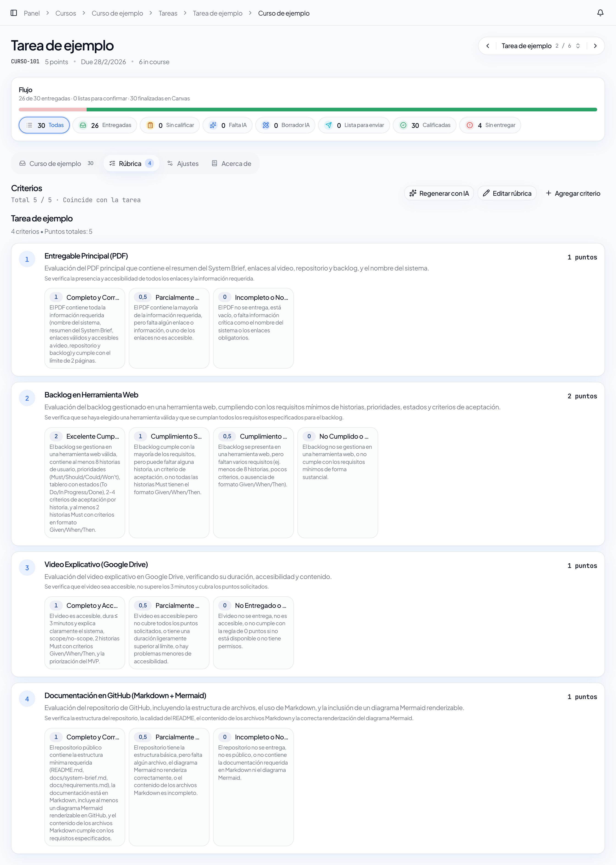Go to previous assignment arrow
This screenshot has height=865, width=616.
pyautogui.click(x=488, y=46)
